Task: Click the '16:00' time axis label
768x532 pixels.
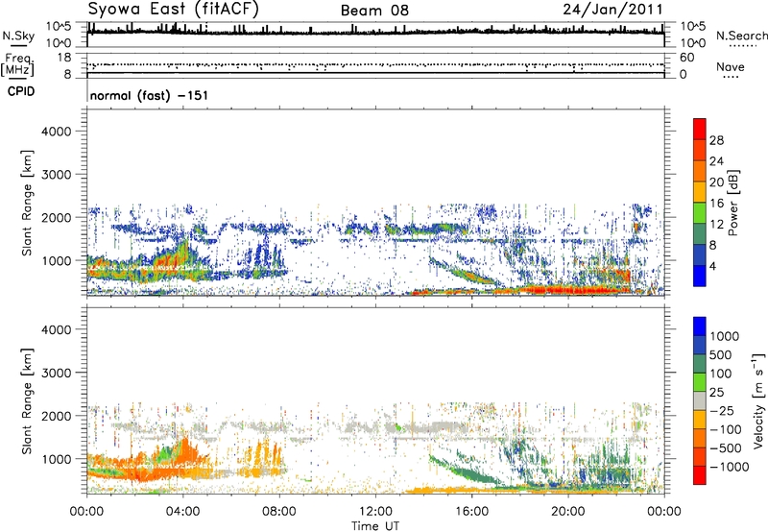Action: (472, 512)
